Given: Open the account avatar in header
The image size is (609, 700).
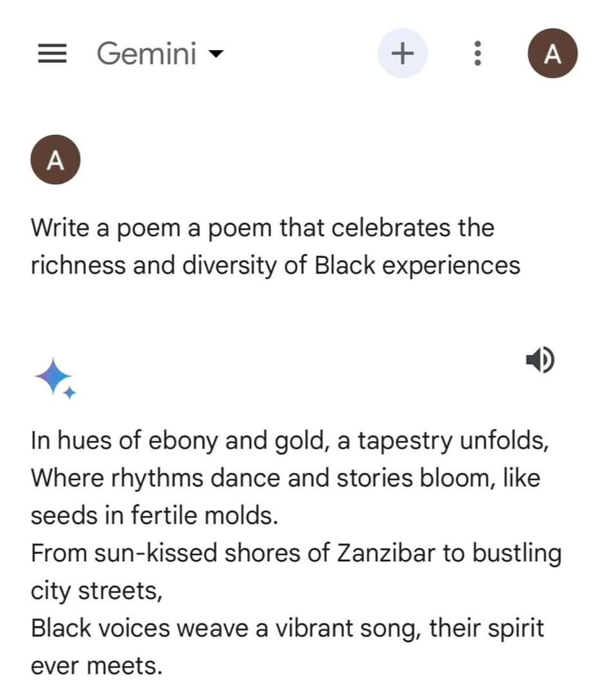Looking at the screenshot, I should click(x=553, y=54).
